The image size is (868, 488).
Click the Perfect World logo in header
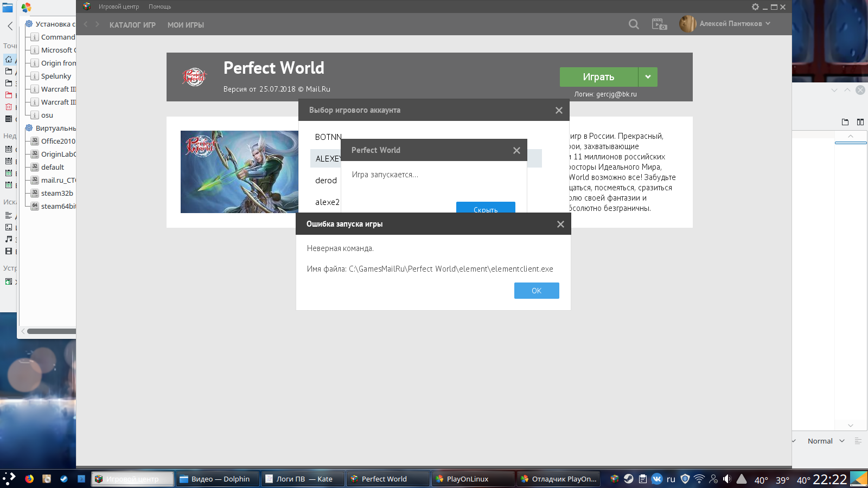tap(194, 77)
